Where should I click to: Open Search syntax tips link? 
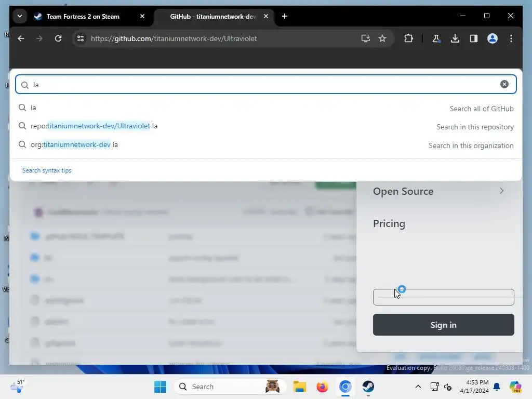pyautogui.click(x=47, y=170)
